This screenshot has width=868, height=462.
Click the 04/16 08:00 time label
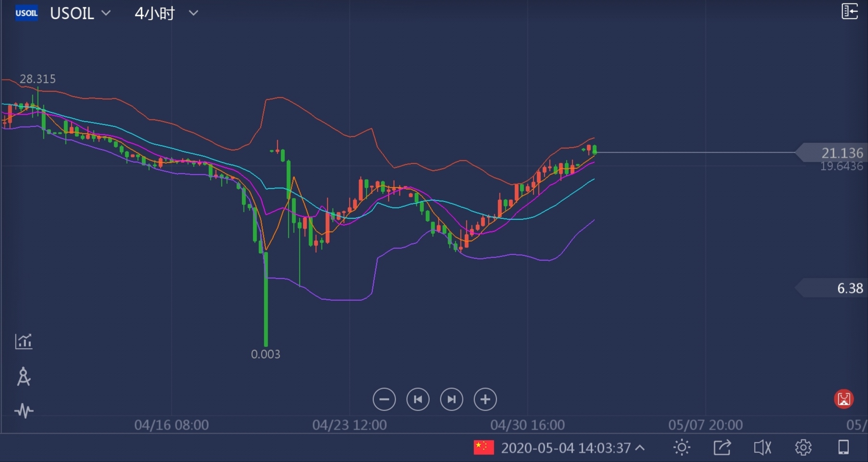click(x=171, y=425)
